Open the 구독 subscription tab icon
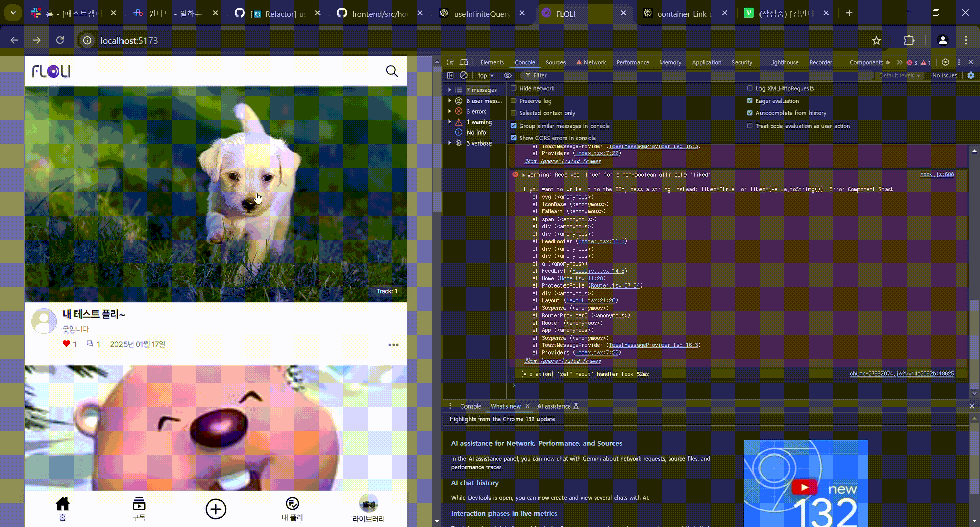The height and width of the screenshot is (527, 980). click(x=139, y=509)
